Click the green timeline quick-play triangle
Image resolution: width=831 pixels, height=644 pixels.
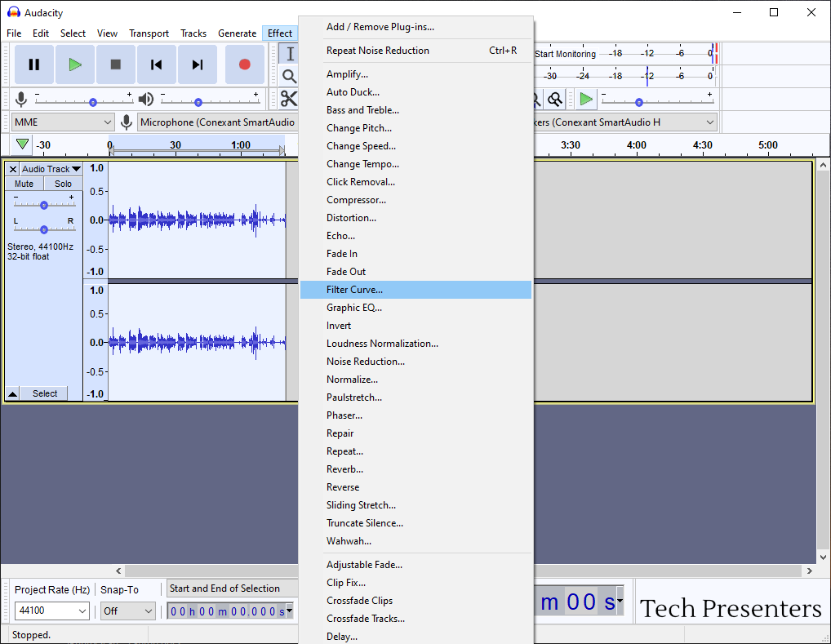pyautogui.click(x=22, y=144)
